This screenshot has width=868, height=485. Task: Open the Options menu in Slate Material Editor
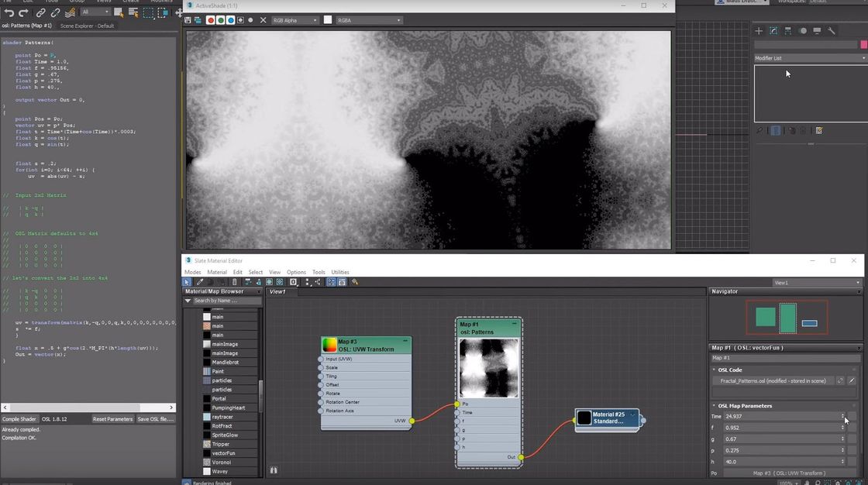click(x=296, y=272)
